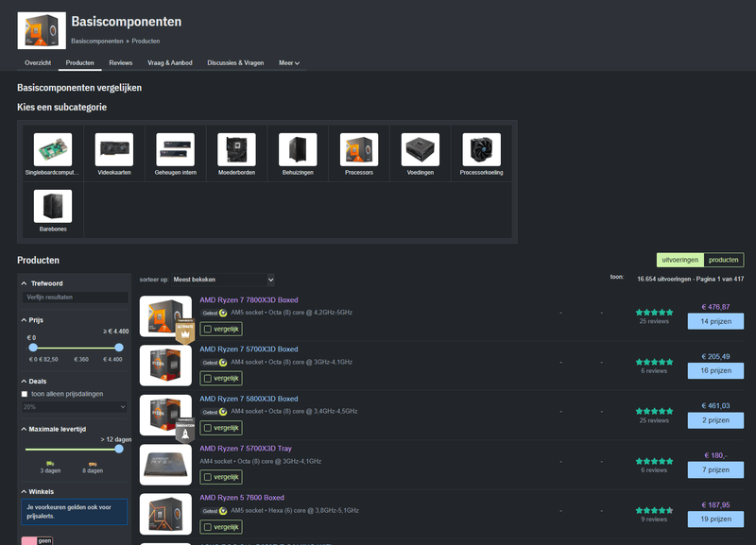Click the '14 prijzen' button
Screen dimensions: 756x545
(715, 321)
